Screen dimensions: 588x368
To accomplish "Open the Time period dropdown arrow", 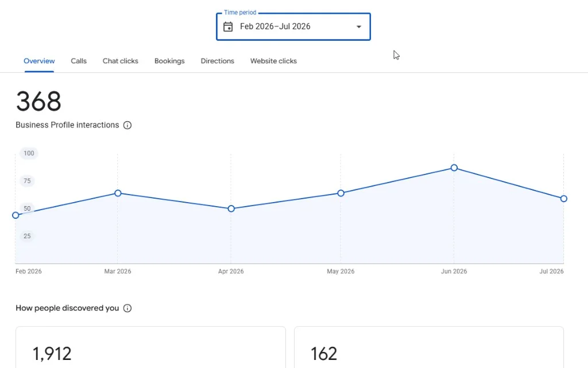I will 359,26.
